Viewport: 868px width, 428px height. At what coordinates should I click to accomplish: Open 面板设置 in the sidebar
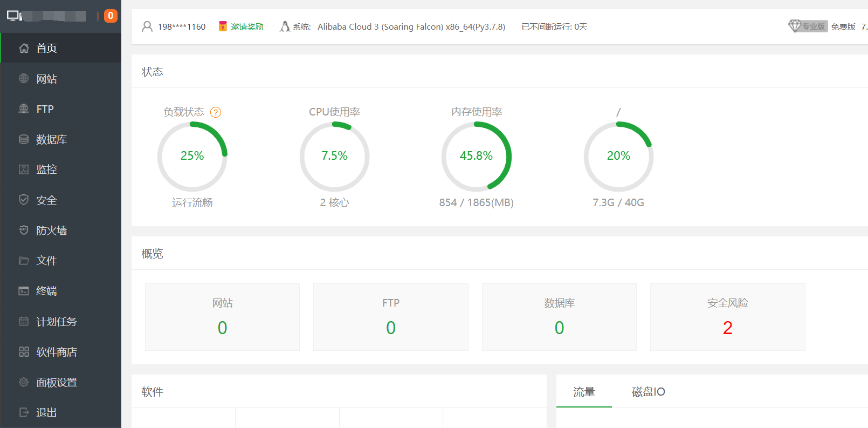point(60,382)
